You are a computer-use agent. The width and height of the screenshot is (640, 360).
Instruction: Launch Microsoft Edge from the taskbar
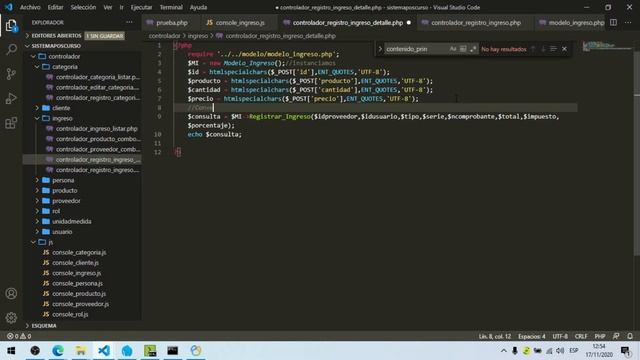point(58,351)
